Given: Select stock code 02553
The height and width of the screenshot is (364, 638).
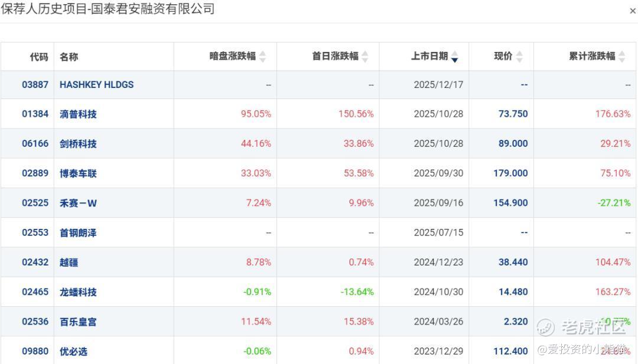Looking at the screenshot, I should click(x=35, y=232).
